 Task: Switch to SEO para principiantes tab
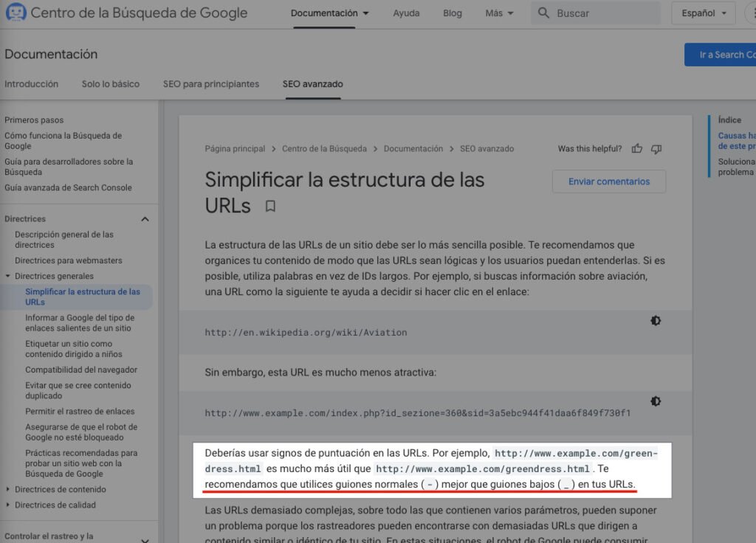coord(210,84)
